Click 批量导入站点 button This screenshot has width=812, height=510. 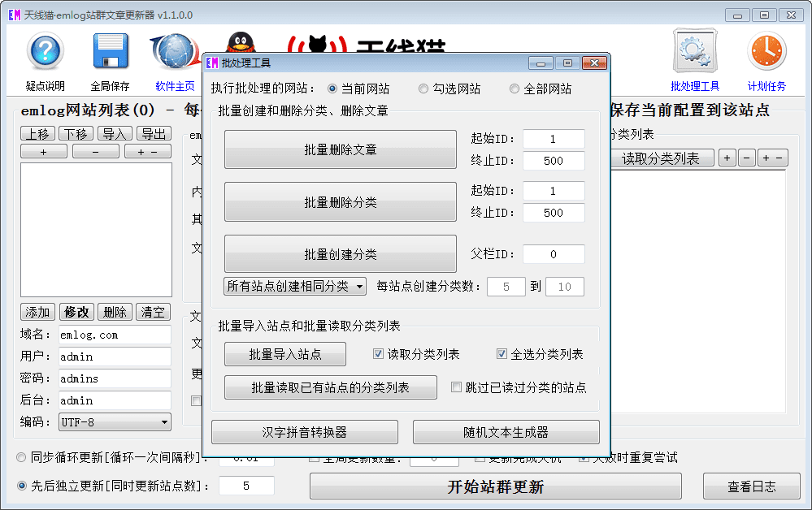click(285, 354)
